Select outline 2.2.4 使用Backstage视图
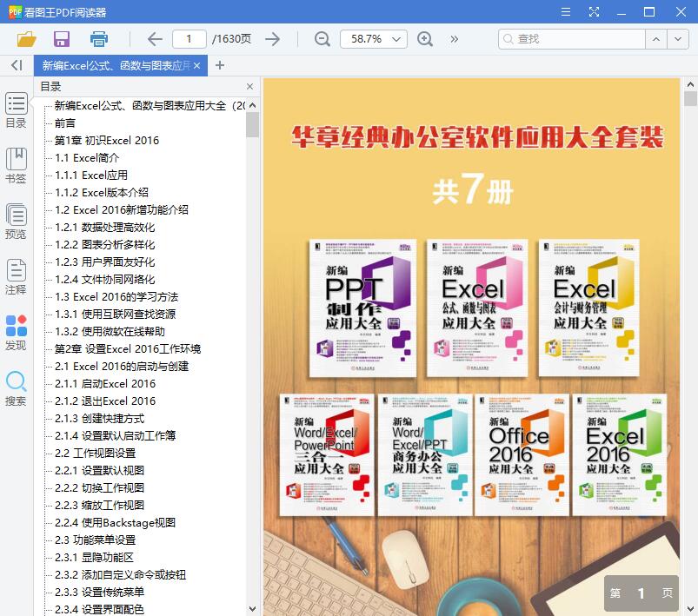Viewport: 698px width, 616px height. 115,522
